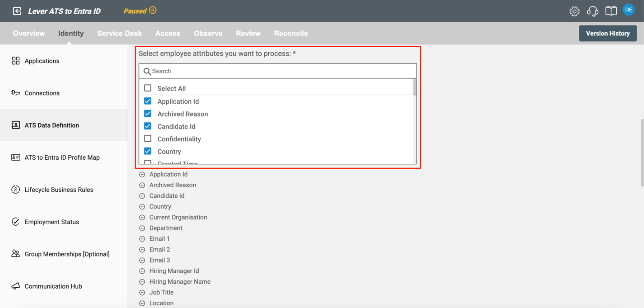
Task: Click the DE user avatar
Action: click(x=628, y=10)
